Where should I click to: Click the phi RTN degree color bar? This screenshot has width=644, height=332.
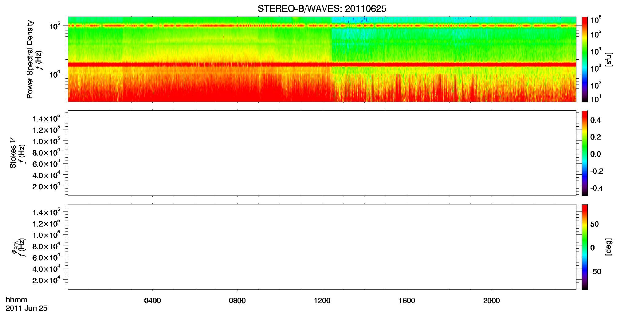tap(585, 247)
